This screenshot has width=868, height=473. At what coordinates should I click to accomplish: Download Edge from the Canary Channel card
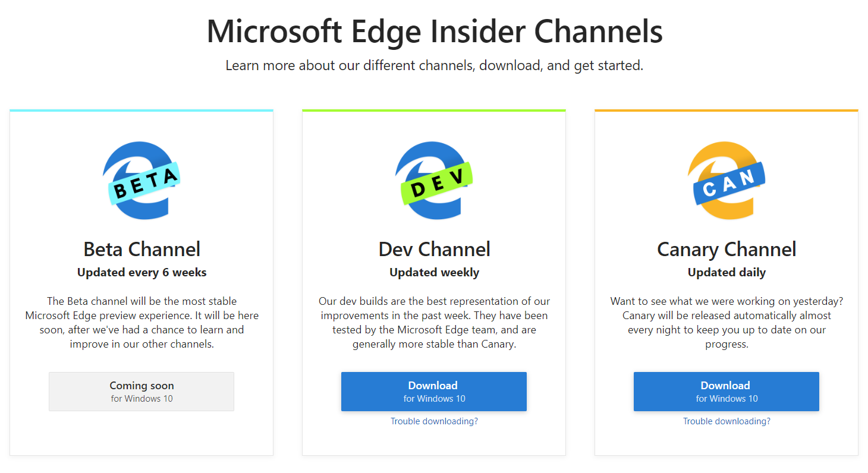click(x=726, y=391)
